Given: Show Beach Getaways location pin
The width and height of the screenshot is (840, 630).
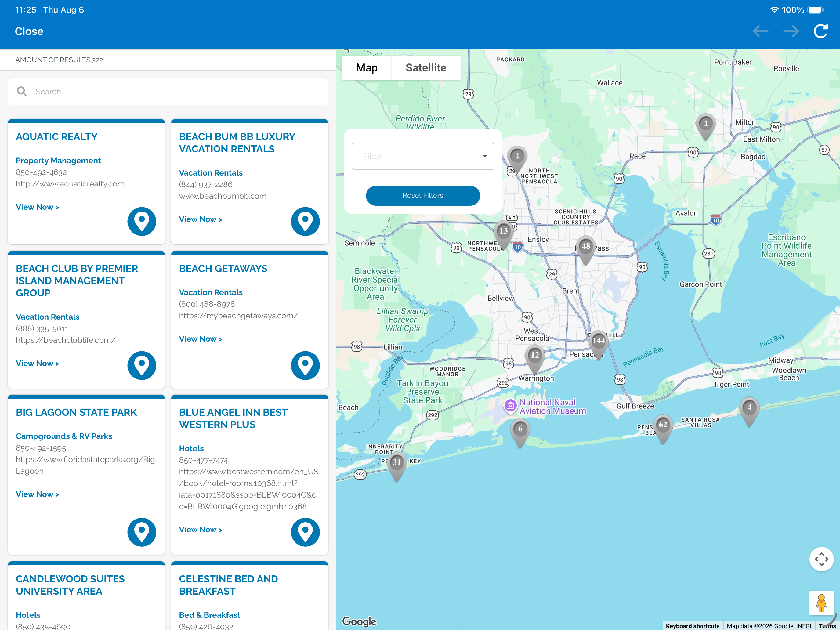Looking at the screenshot, I should [305, 365].
